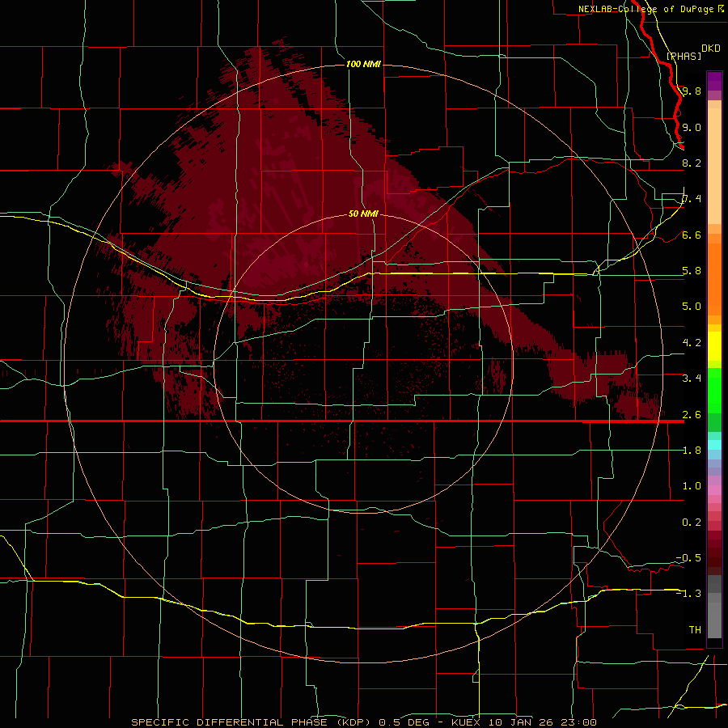This screenshot has height=728, width=728.
Task: Select the bright green segment beside 3.4
Action: click(x=714, y=390)
